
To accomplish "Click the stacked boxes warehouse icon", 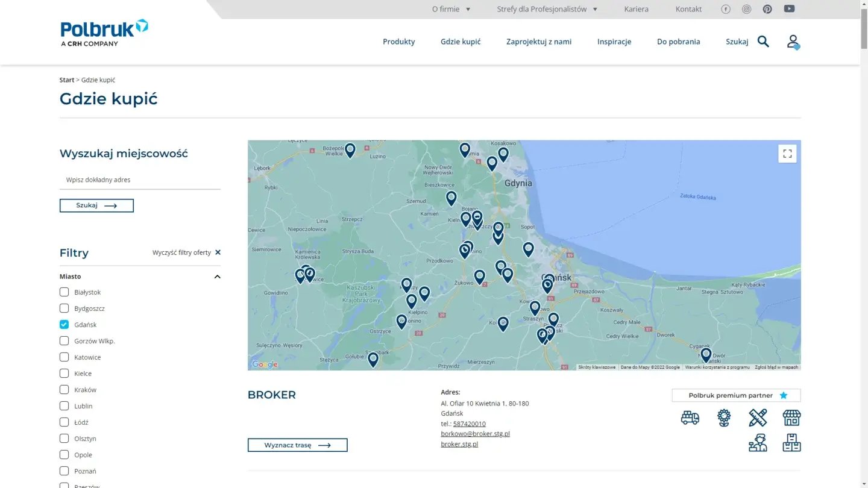I will 791,443.
